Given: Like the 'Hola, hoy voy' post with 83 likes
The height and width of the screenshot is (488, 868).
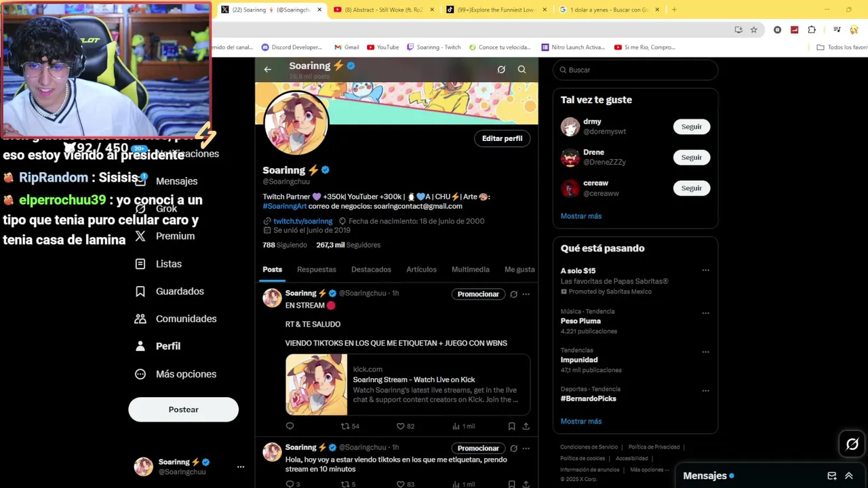Looking at the screenshot, I should tap(406, 484).
